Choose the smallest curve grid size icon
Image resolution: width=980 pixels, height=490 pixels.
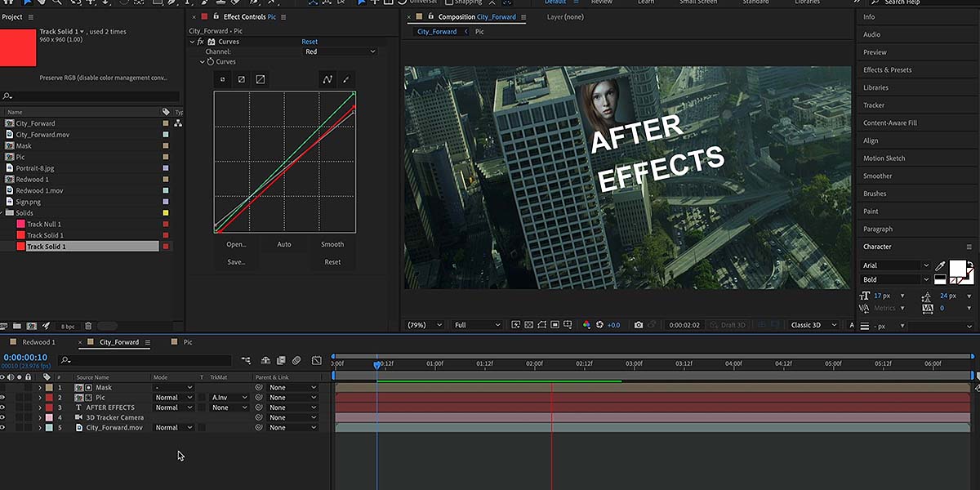pyautogui.click(x=223, y=79)
